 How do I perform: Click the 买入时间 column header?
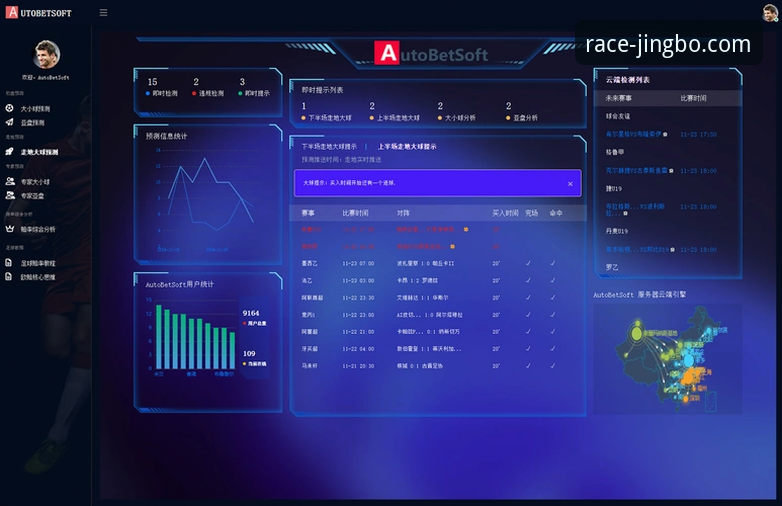click(x=505, y=213)
